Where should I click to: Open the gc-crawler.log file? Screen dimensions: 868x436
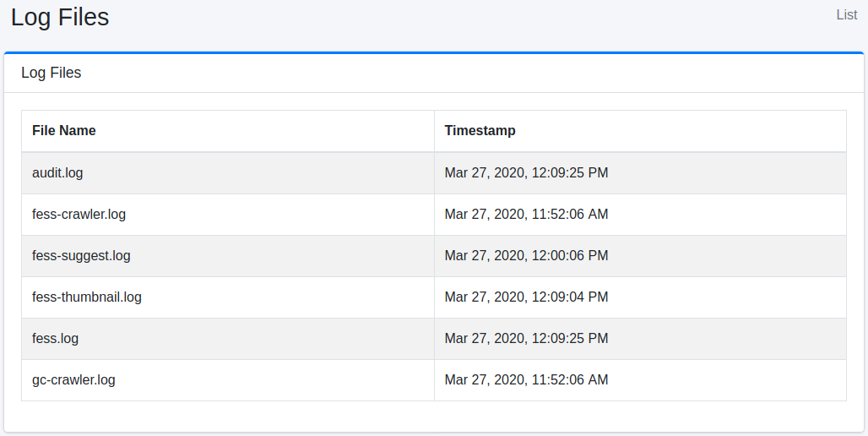click(x=73, y=380)
